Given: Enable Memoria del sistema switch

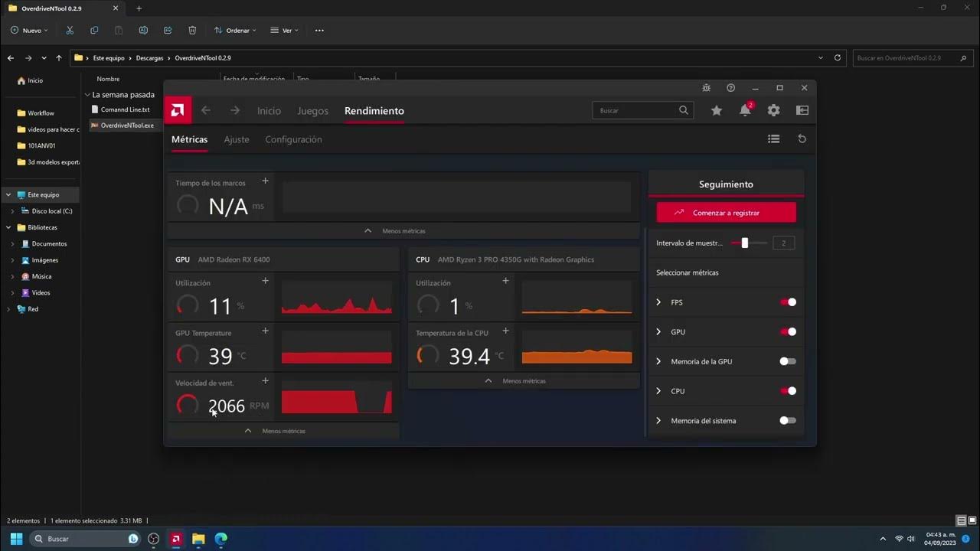Looking at the screenshot, I should (788, 420).
